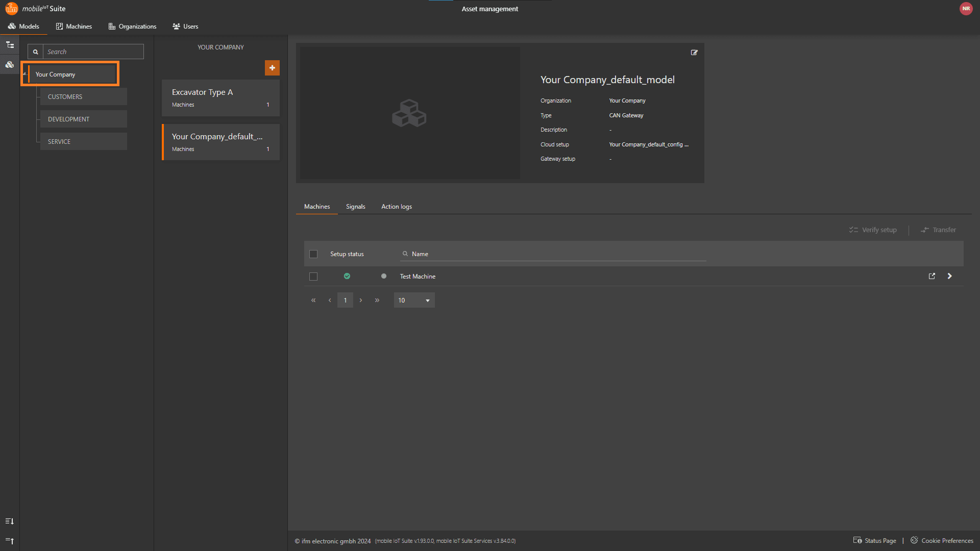Expand Test Machine row with chevron arrow
The image size is (980, 551).
[x=950, y=276]
